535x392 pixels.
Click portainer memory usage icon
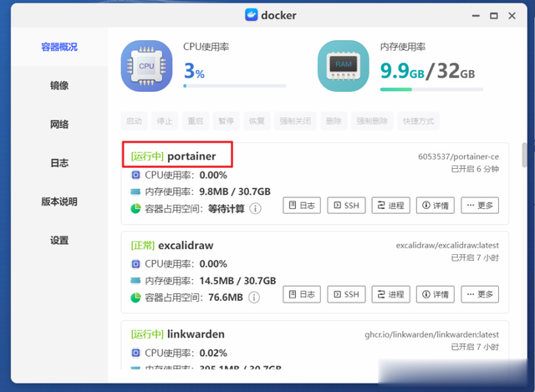click(x=135, y=191)
